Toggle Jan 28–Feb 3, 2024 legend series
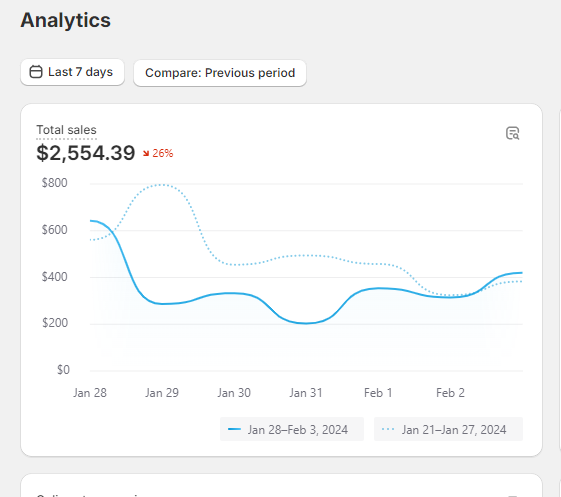 (x=292, y=429)
